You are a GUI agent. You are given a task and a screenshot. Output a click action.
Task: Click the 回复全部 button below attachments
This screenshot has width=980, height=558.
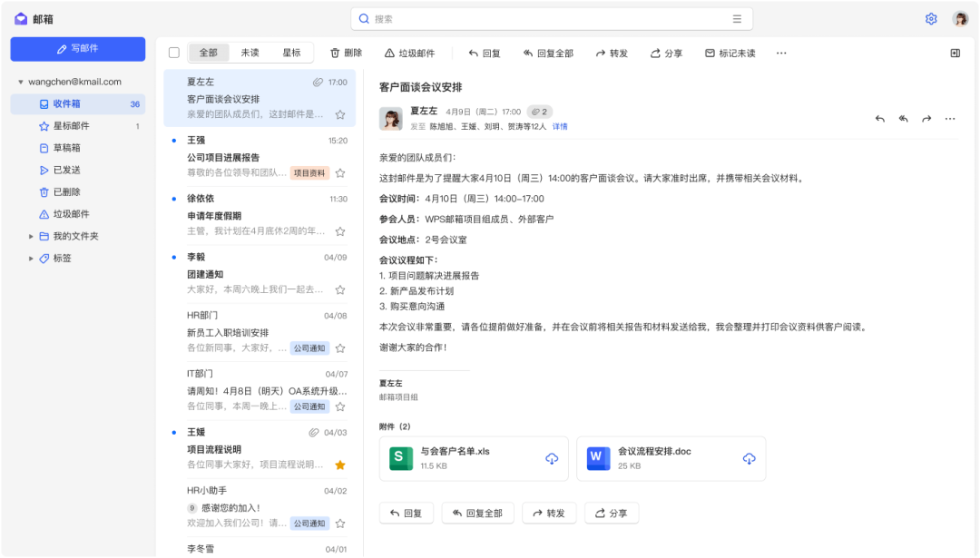[x=478, y=514]
